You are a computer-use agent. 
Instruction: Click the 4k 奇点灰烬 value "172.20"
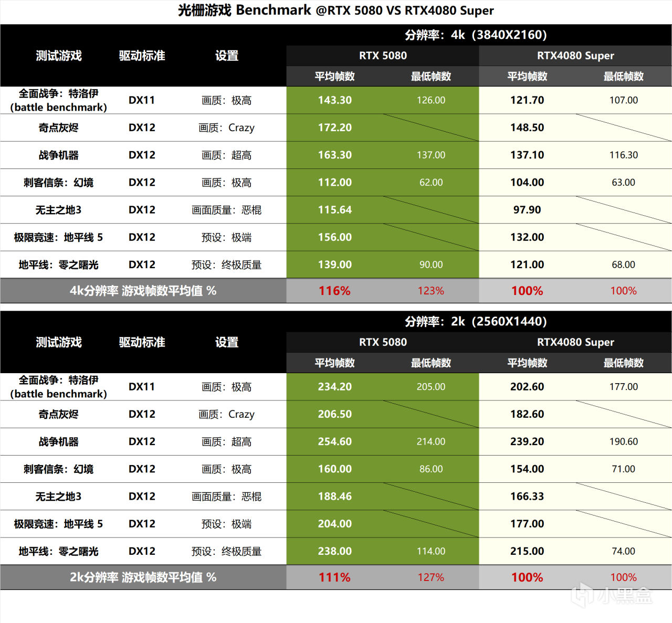335,128
